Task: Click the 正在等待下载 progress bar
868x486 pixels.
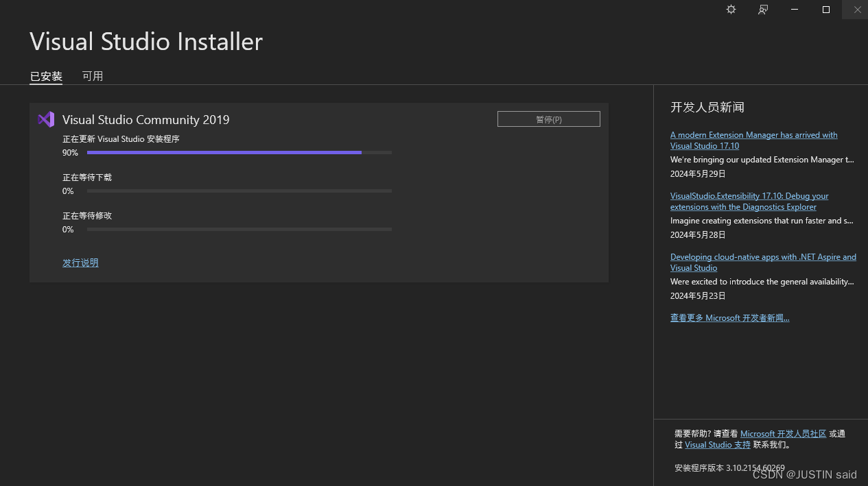Action: tap(239, 191)
